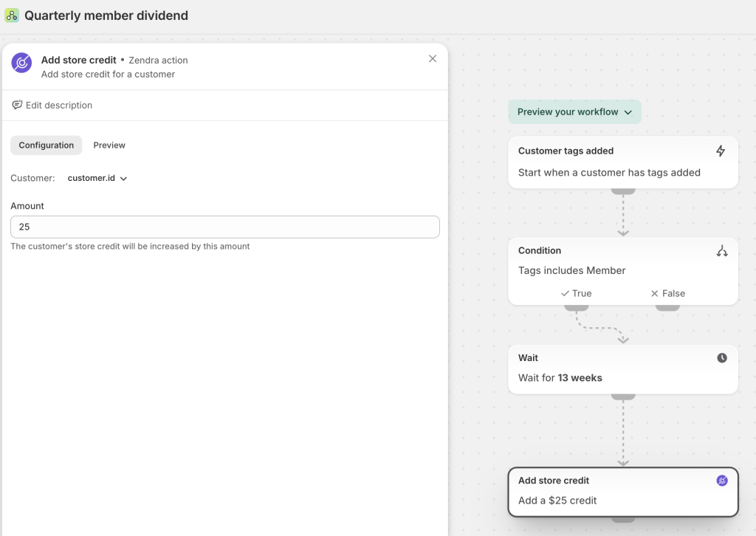Select the Wait step card

click(623, 369)
